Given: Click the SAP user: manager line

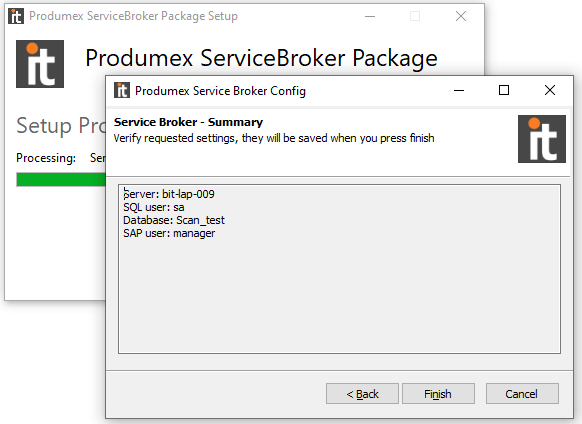Looking at the screenshot, I should click(x=169, y=233).
